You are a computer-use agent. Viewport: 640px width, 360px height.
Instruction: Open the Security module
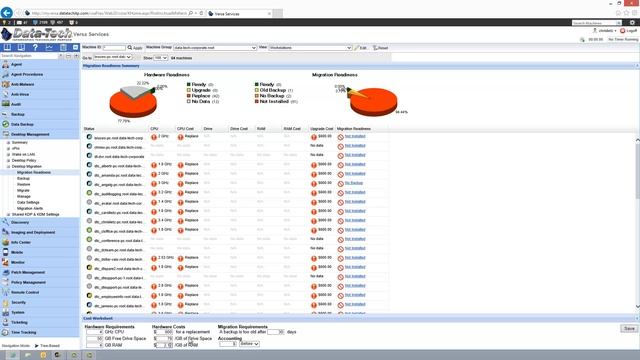tap(40, 302)
